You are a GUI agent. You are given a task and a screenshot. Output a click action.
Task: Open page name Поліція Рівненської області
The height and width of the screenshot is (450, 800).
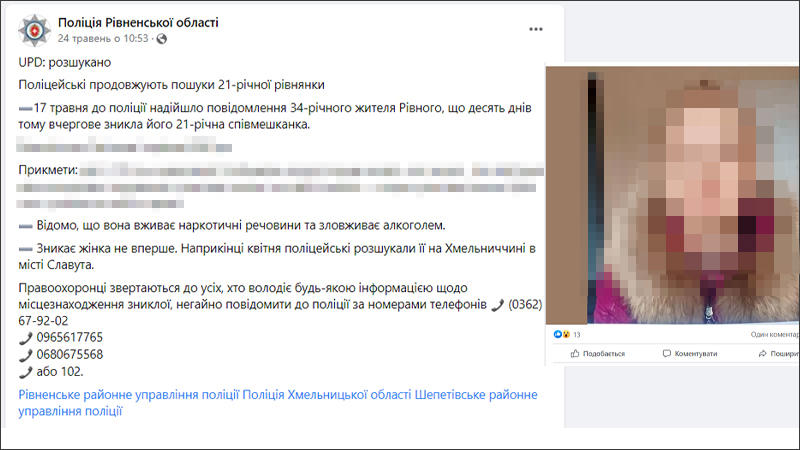[x=138, y=22]
